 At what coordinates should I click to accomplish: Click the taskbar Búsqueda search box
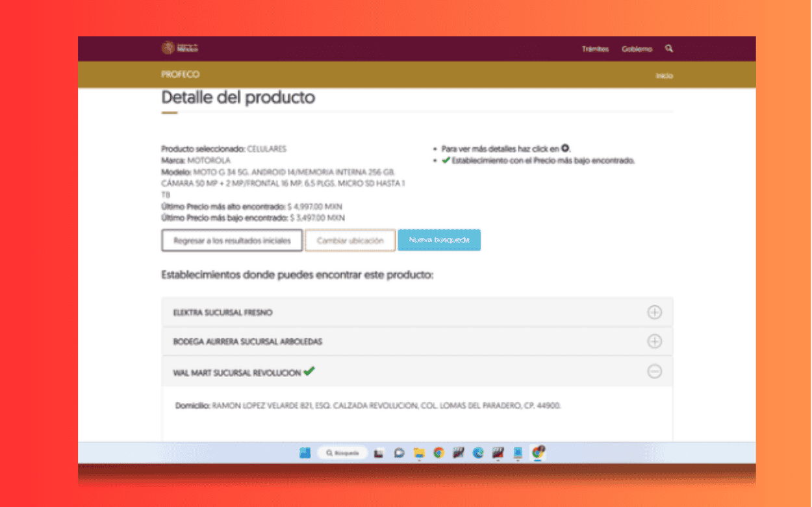[x=342, y=453]
